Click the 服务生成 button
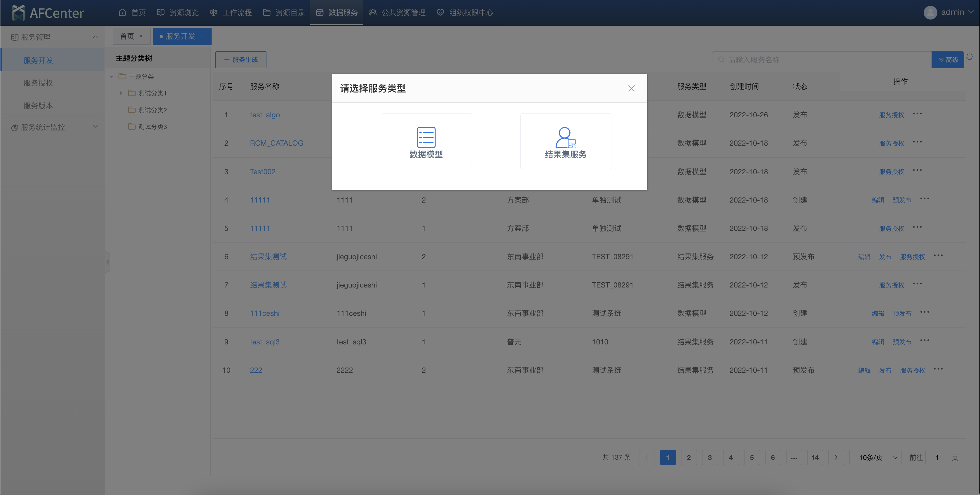 (241, 60)
